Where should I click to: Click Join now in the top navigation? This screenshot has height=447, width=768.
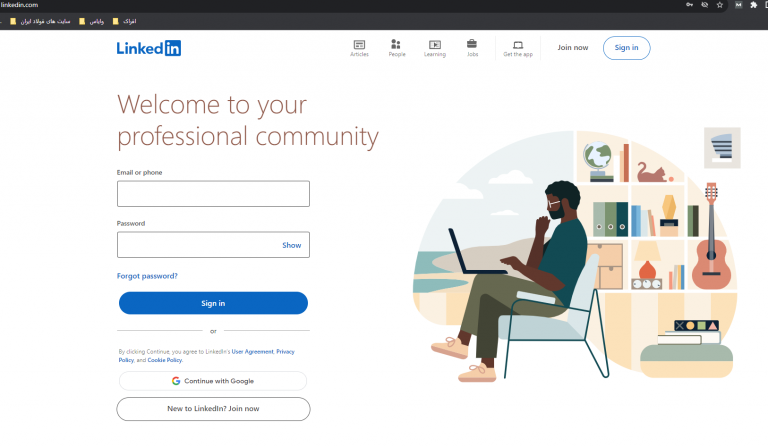coord(573,48)
